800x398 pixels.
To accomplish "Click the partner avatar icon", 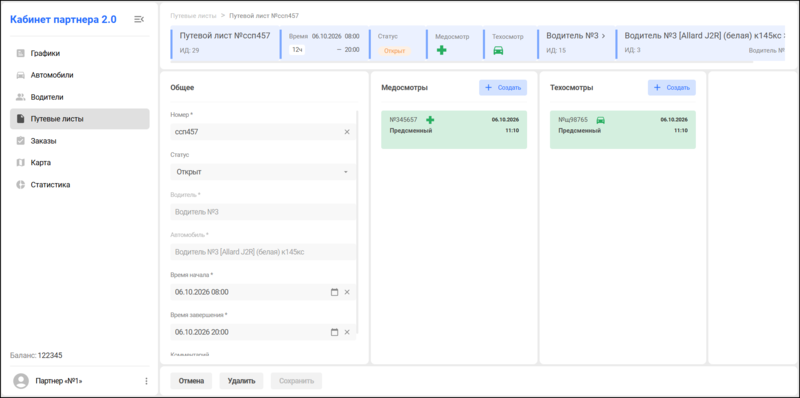I will coord(21,381).
